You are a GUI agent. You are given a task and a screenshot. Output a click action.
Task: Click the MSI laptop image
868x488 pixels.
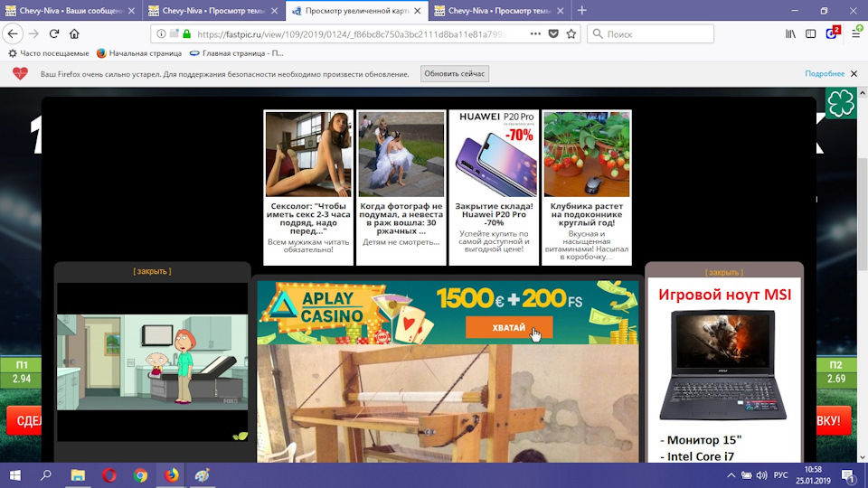click(x=723, y=366)
